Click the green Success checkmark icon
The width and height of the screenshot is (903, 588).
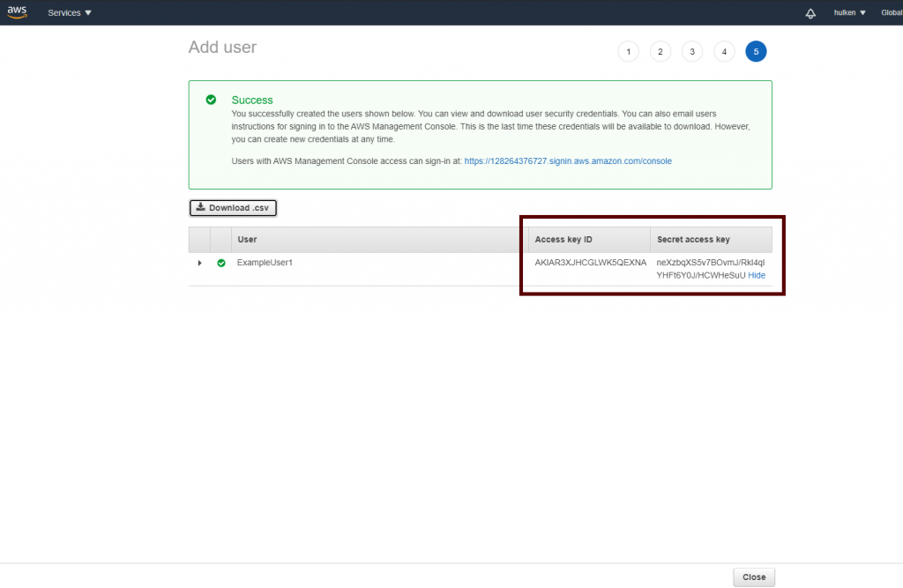tap(211, 100)
